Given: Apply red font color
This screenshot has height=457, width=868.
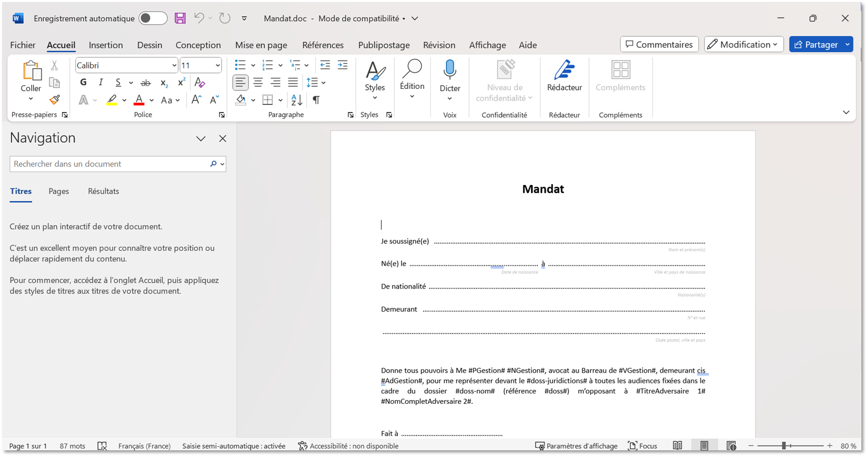Looking at the screenshot, I should pos(139,100).
